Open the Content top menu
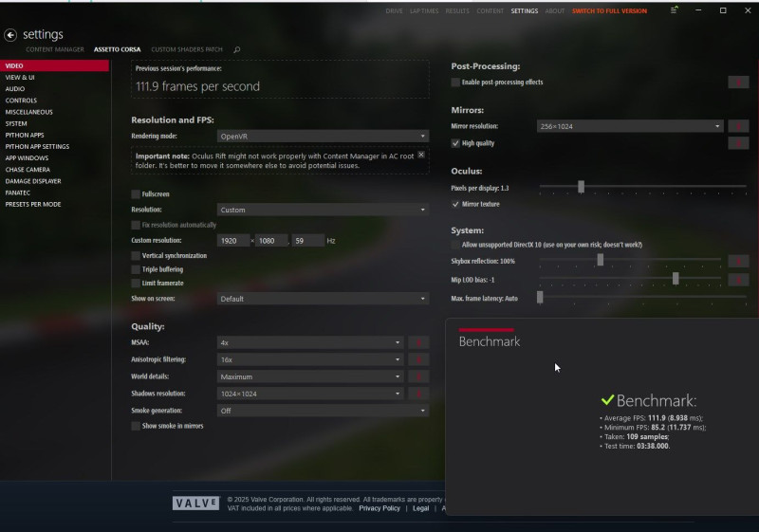The width and height of the screenshot is (759, 532). [490, 10]
